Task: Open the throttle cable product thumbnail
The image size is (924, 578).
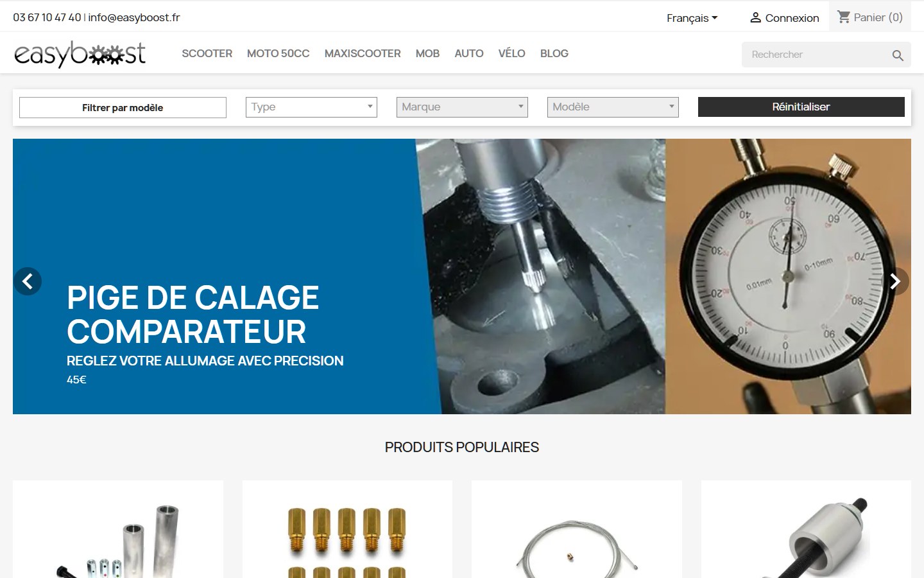Action: click(577, 530)
